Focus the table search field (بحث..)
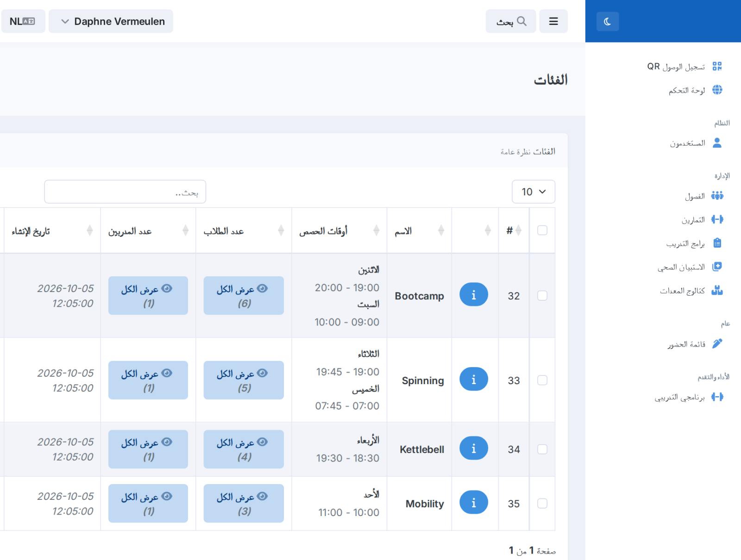The width and height of the screenshot is (741, 560). click(x=125, y=192)
